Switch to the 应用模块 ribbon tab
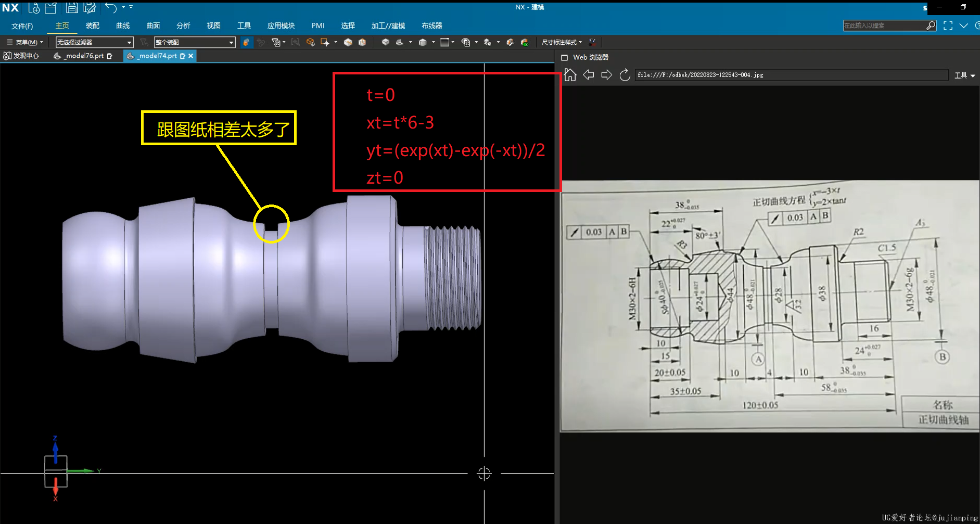 [281, 25]
